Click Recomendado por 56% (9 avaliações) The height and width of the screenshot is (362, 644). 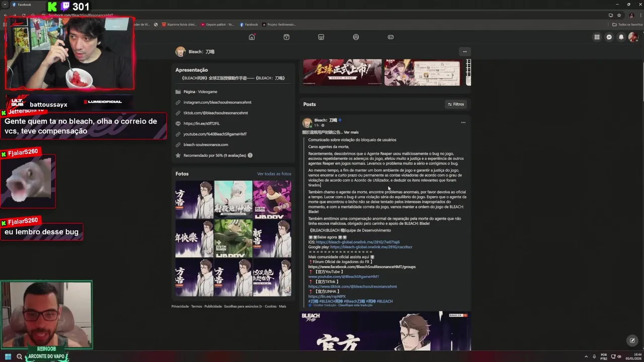(x=215, y=155)
